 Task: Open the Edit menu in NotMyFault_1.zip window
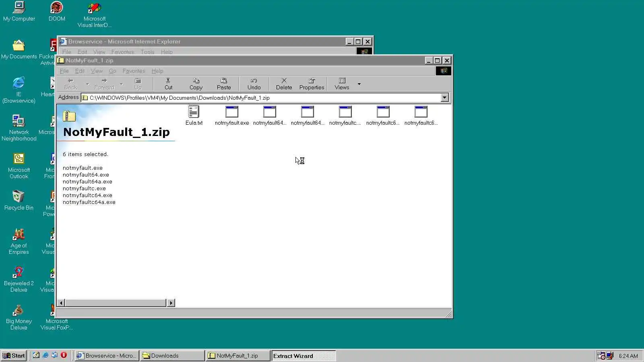80,71
